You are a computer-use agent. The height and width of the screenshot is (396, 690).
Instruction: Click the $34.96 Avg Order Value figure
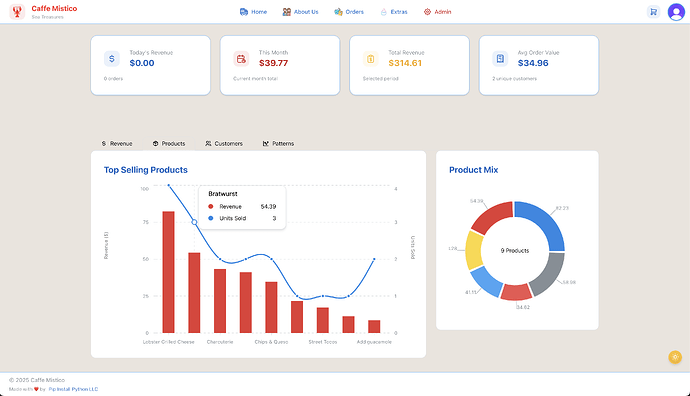point(533,63)
